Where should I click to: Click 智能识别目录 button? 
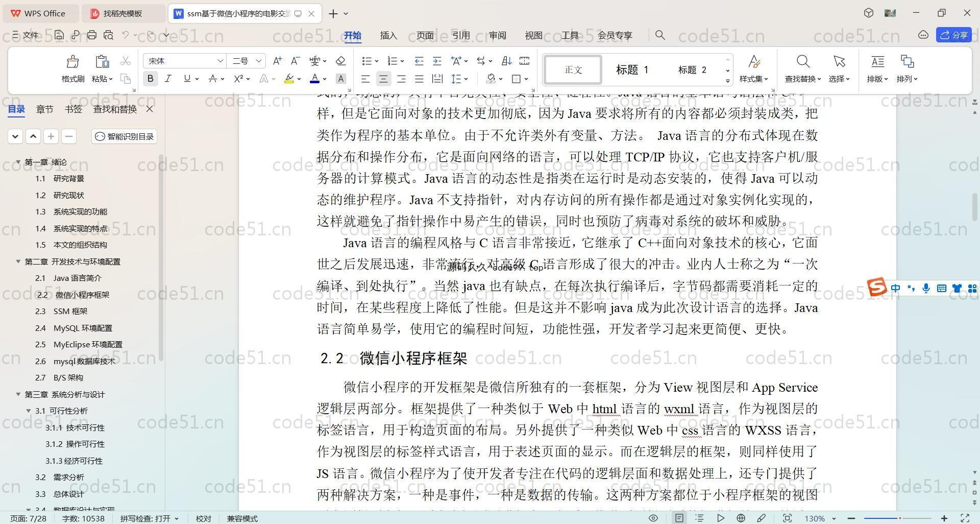[x=125, y=136]
